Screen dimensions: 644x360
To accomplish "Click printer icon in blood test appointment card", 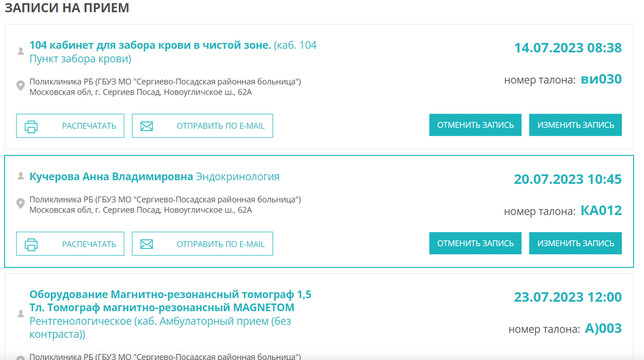I will (31, 126).
